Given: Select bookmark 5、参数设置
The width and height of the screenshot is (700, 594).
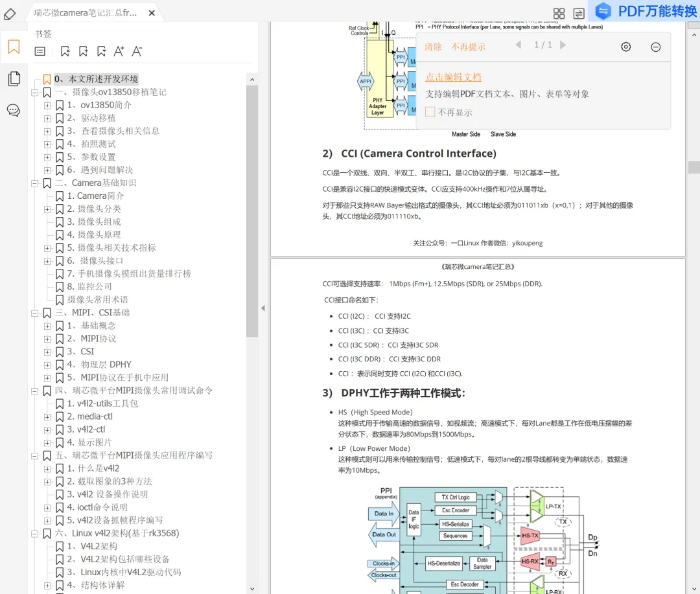Looking at the screenshot, I should point(91,157).
